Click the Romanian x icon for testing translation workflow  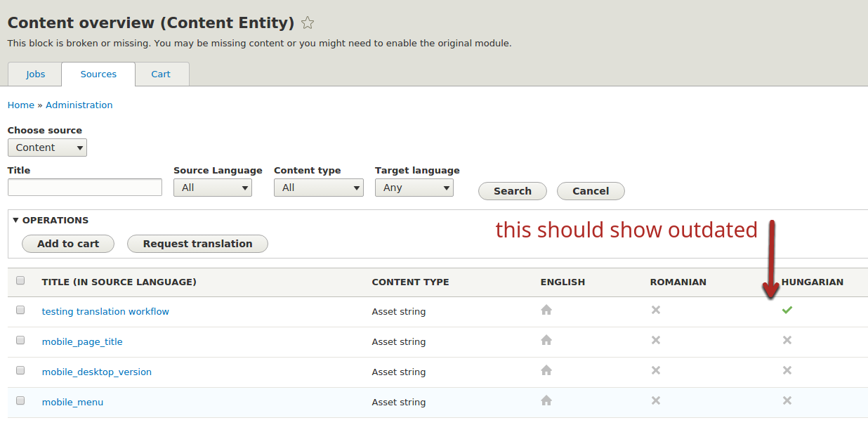click(x=655, y=309)
